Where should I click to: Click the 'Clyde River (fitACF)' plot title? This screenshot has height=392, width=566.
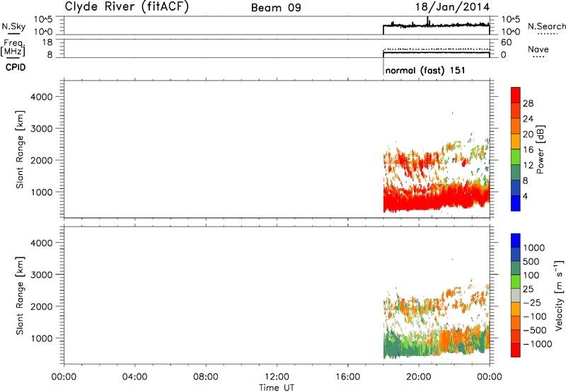[x=127, y=7]
